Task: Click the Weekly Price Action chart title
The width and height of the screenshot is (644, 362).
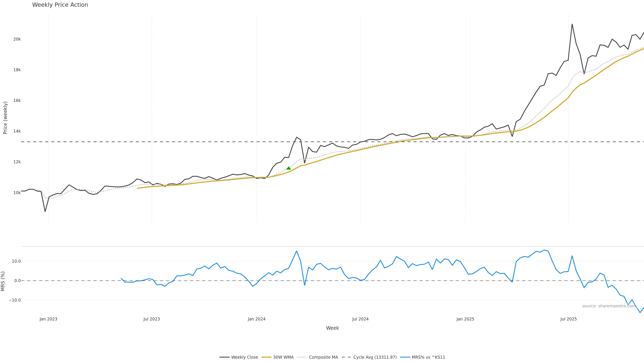Action: [x=60, y=5]
